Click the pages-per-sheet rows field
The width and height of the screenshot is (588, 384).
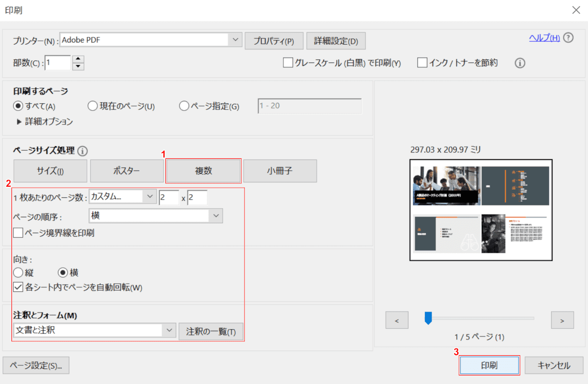[198, 197]
